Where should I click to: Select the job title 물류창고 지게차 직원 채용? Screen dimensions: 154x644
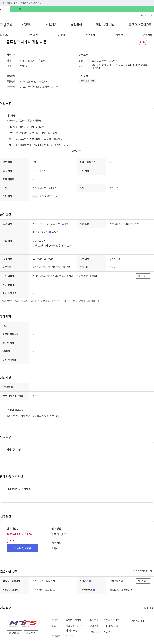tap(26, 42)
